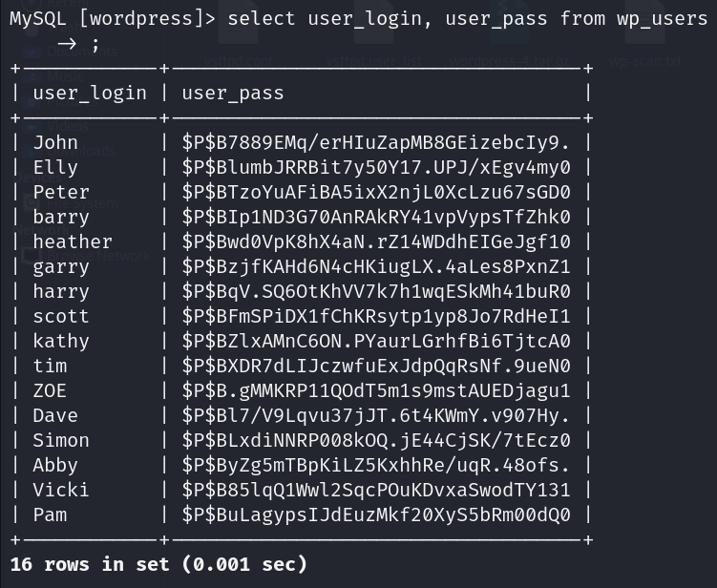Click the username harry
Image resolution: width=717 pixels, height=588 pixels.
[61, 291]
